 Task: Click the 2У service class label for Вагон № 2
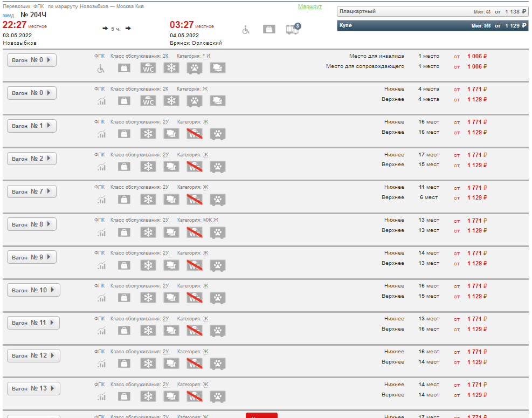[x=165, y=154]
